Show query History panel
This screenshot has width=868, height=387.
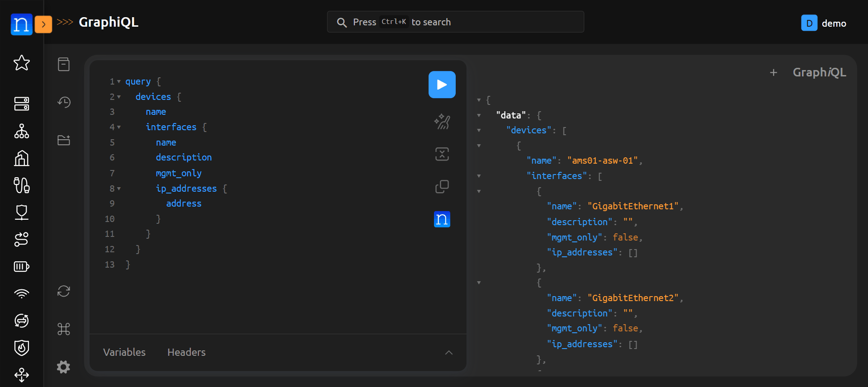click(64, 102)
